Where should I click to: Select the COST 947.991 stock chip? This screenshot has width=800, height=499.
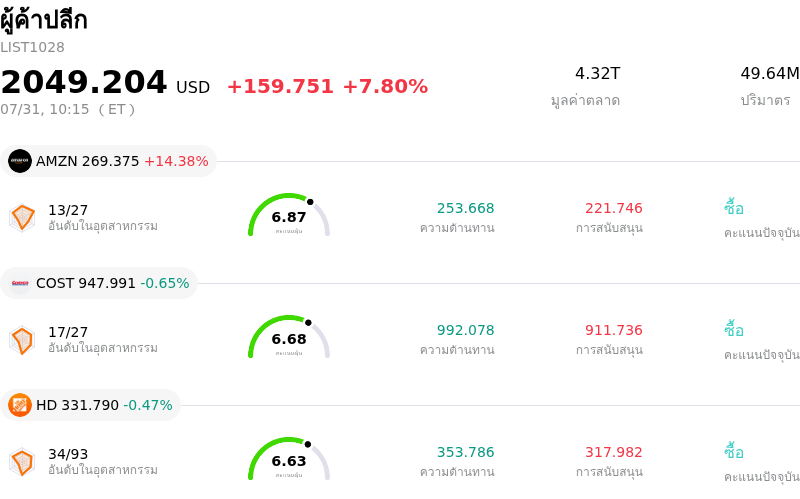point(99,283)
